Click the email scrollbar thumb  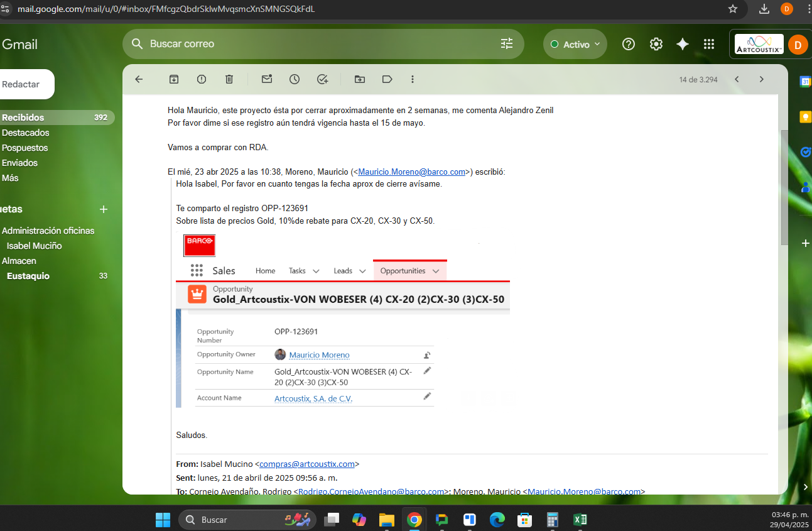(x=784, y=187)
